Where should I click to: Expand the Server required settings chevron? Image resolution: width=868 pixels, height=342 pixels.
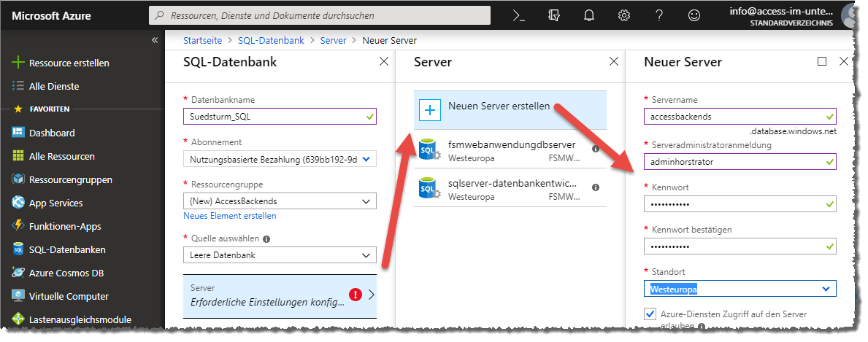(372, 295)
